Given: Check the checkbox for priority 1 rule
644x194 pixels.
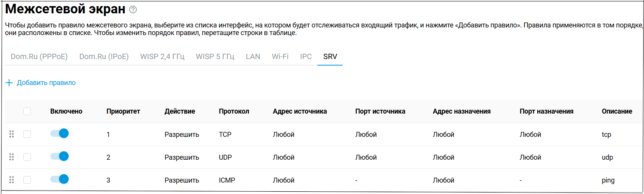Looking at the screenshot, I should pyautogui.click(x=27, y=134).
